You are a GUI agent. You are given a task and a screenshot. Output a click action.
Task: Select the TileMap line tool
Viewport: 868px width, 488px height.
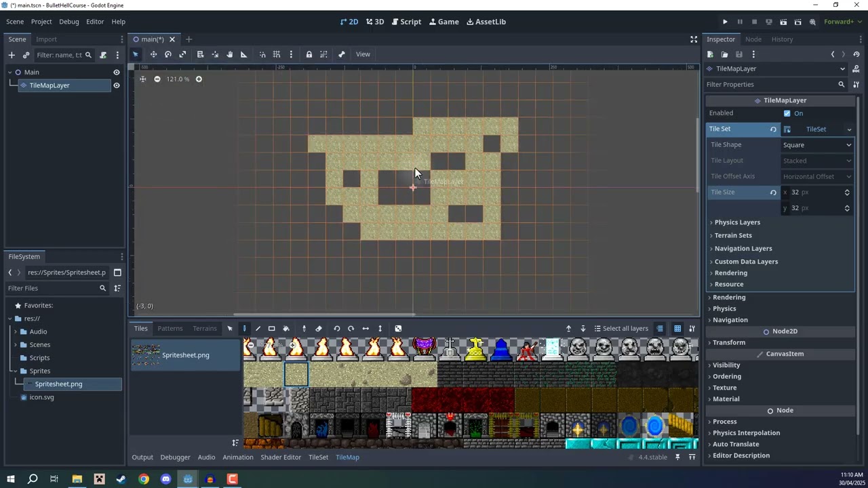click(x=258, y=329)
